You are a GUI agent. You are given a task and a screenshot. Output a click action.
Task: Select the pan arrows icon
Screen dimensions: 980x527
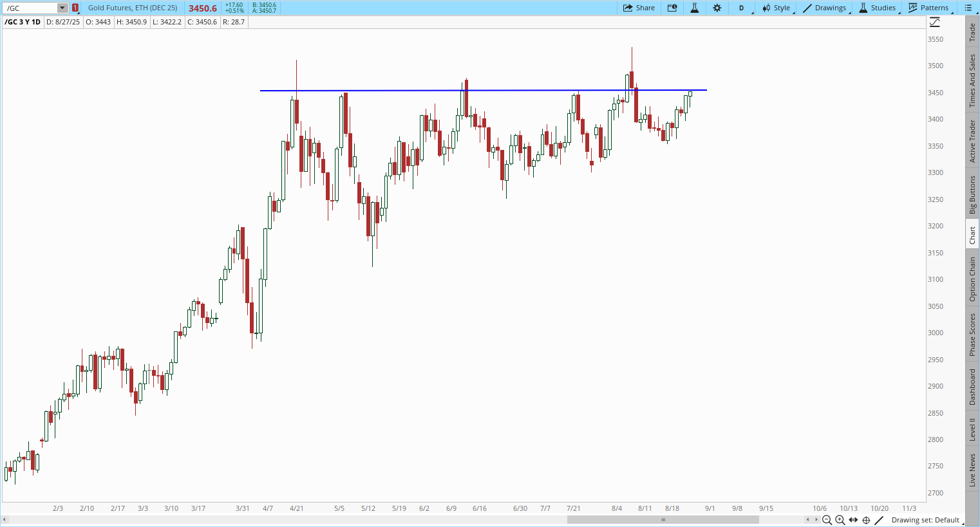click(853, 520)
